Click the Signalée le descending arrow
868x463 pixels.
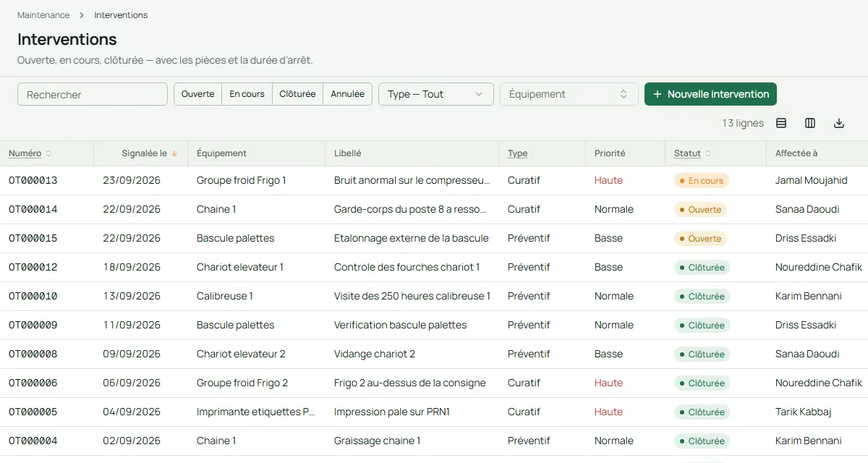click(x=174, y=153)
